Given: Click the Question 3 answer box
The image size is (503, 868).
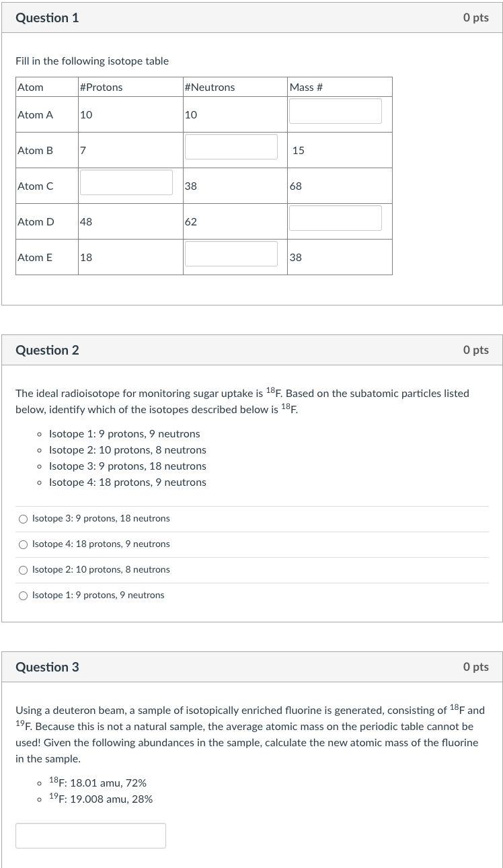Looking at the screenshot, I should click(x=90, y=835).
